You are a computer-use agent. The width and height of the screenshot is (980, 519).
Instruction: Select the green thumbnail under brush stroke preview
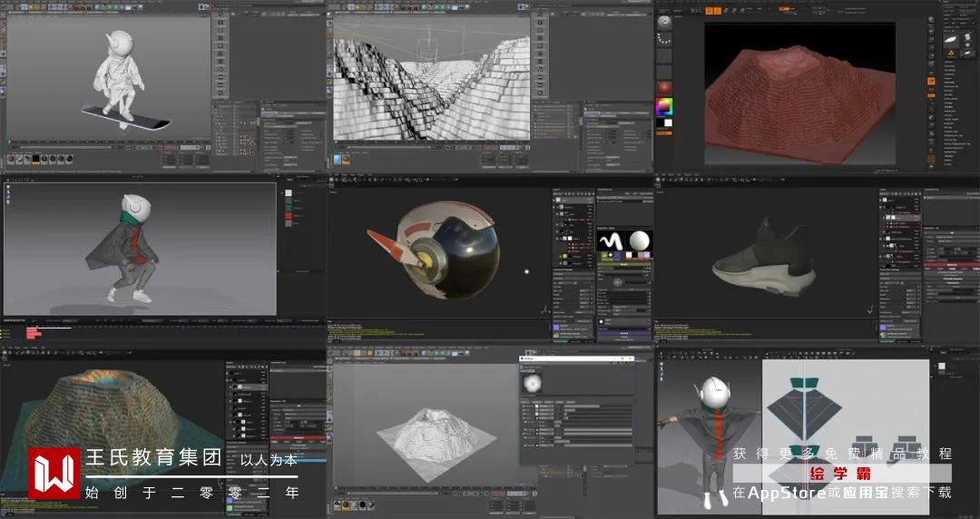(604, 255)
